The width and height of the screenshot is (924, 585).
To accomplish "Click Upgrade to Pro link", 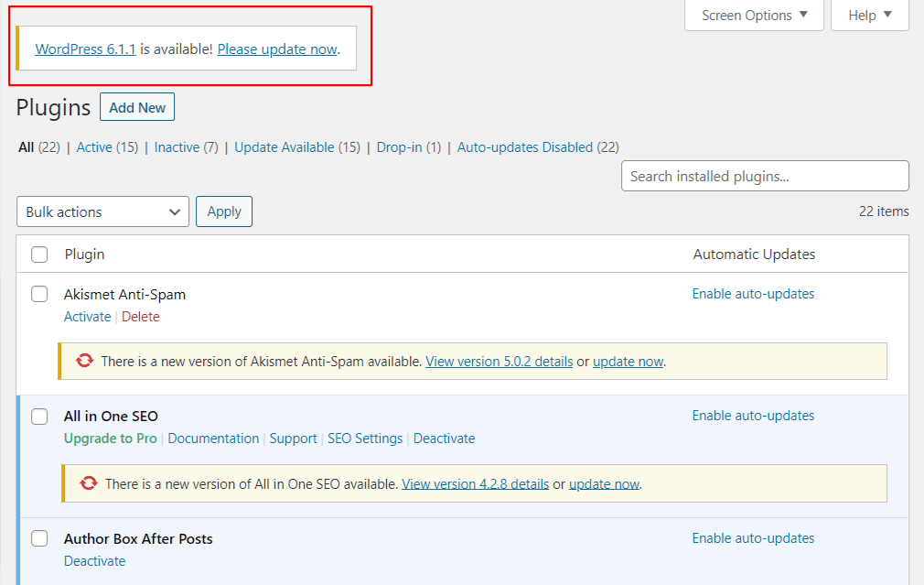I will click(x=110, y=439).
